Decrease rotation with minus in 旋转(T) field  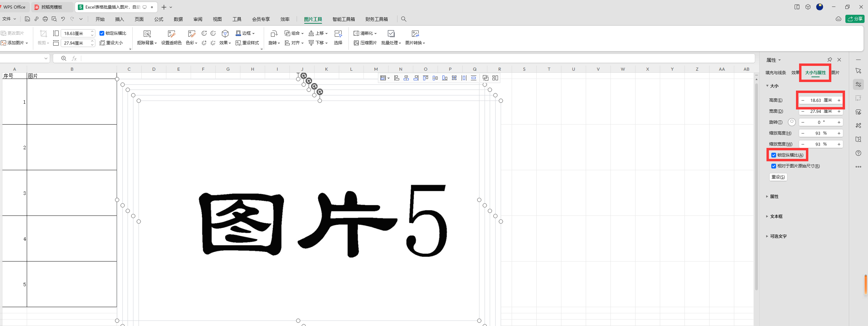[803, 123]
